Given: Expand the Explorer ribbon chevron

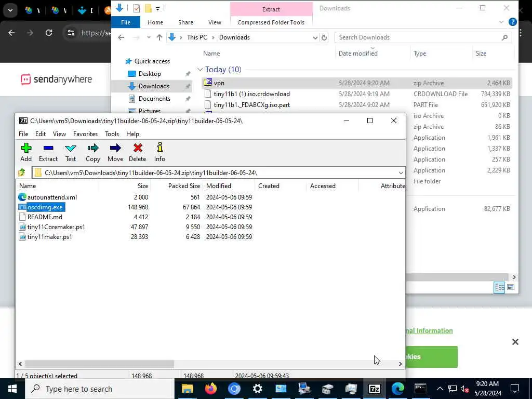Looking at the screenshot, I should 501,22.
